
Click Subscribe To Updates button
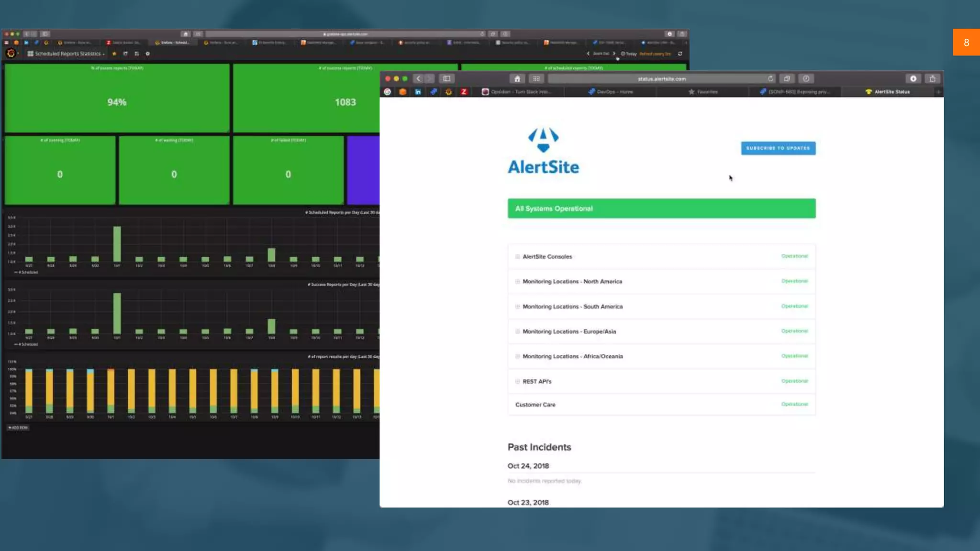[x=778, y=148]
